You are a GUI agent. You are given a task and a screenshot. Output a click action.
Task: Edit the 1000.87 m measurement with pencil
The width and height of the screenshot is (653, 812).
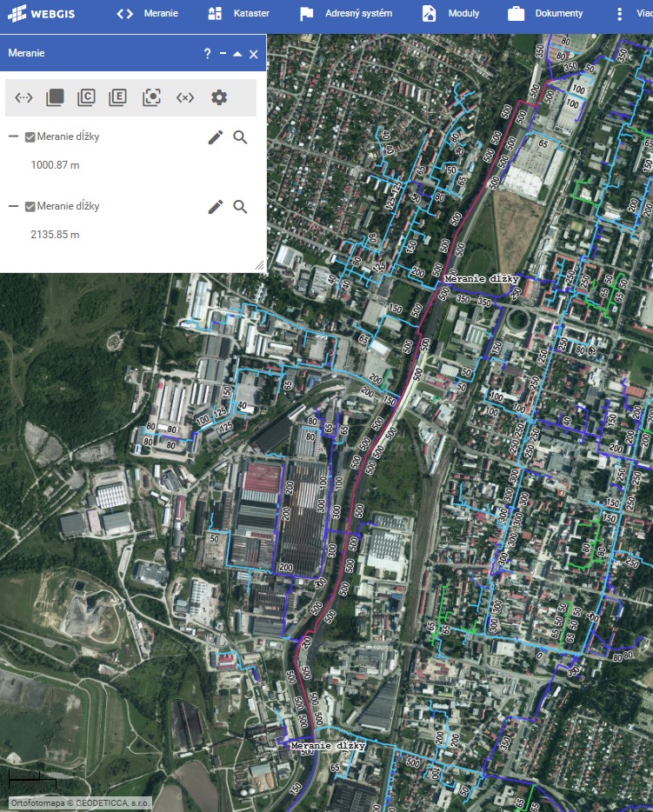coord(216,136)
